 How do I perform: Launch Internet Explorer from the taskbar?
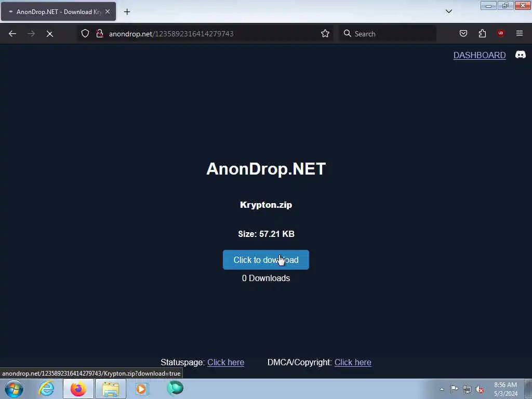point(46,389)
